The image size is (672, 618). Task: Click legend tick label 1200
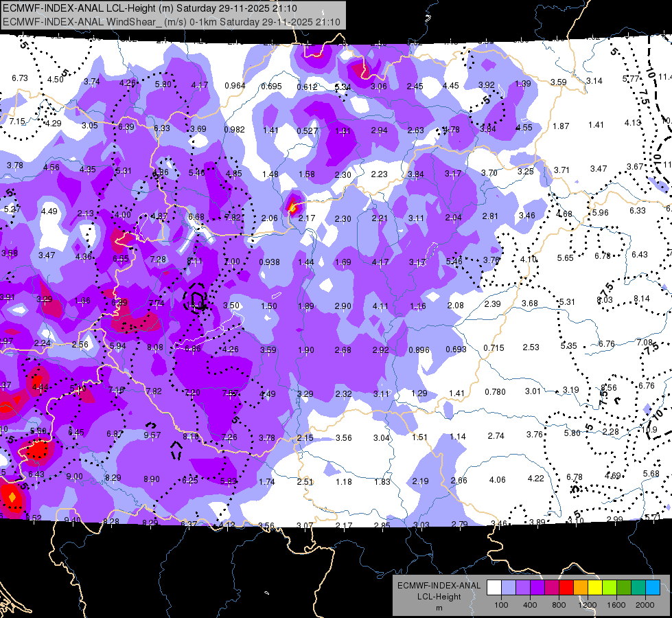587,605
